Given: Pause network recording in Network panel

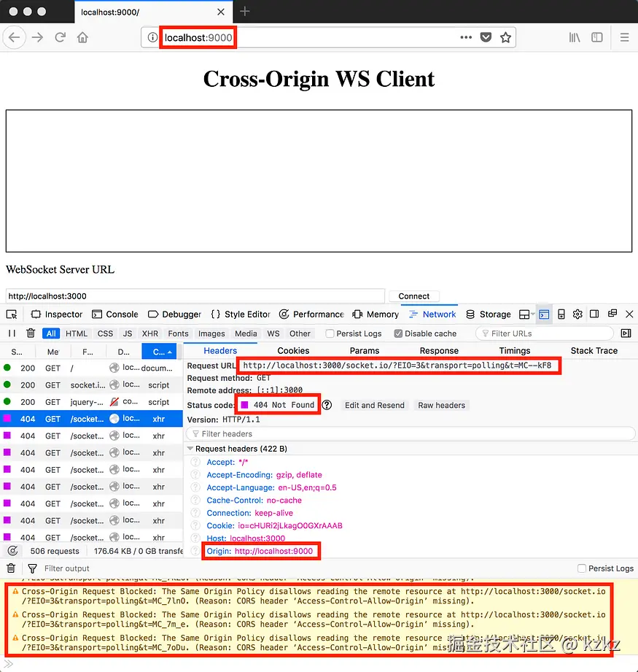Looking at the screenshot, I should coord(12,333).
